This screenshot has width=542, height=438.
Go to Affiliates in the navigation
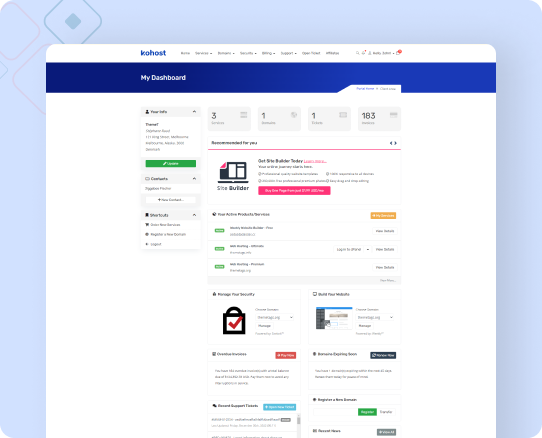pos(333,53)
